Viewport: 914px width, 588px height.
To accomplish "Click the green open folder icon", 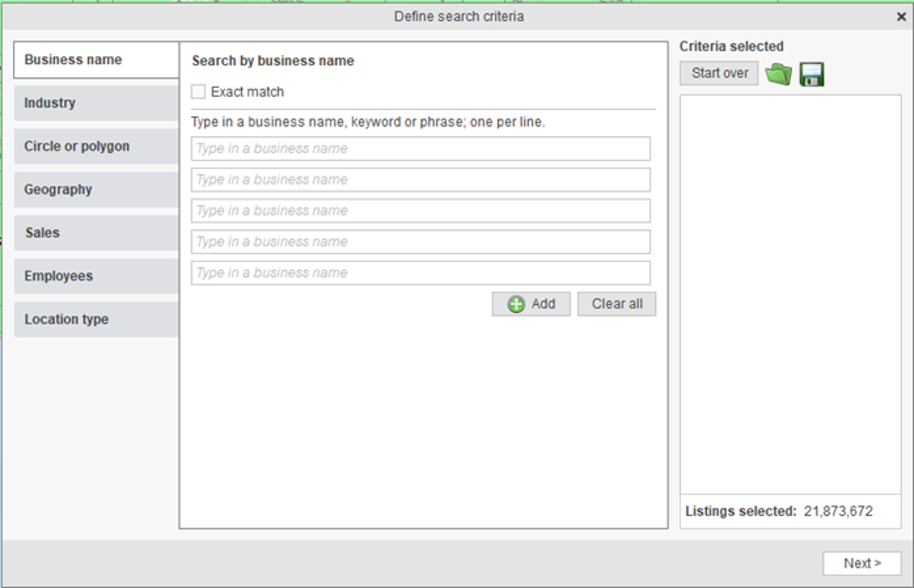I will click(779, 73).
